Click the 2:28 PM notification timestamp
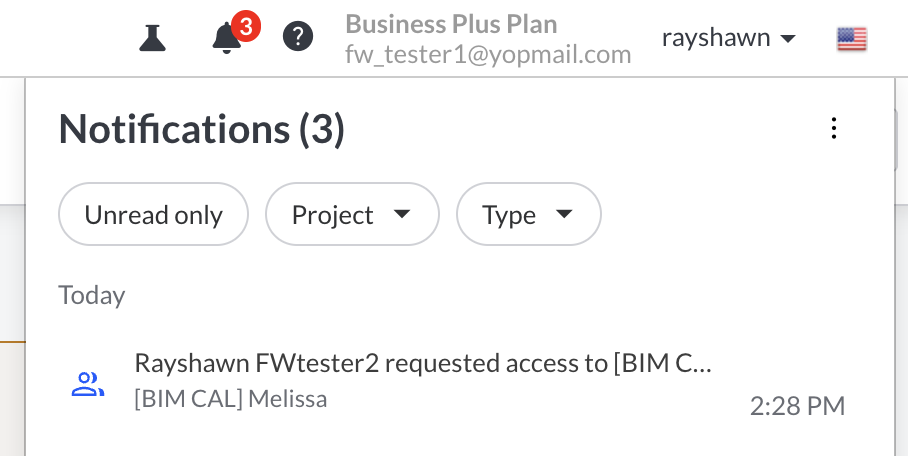The width and height of the screenshot is (908, 456). tap(797, 406)
